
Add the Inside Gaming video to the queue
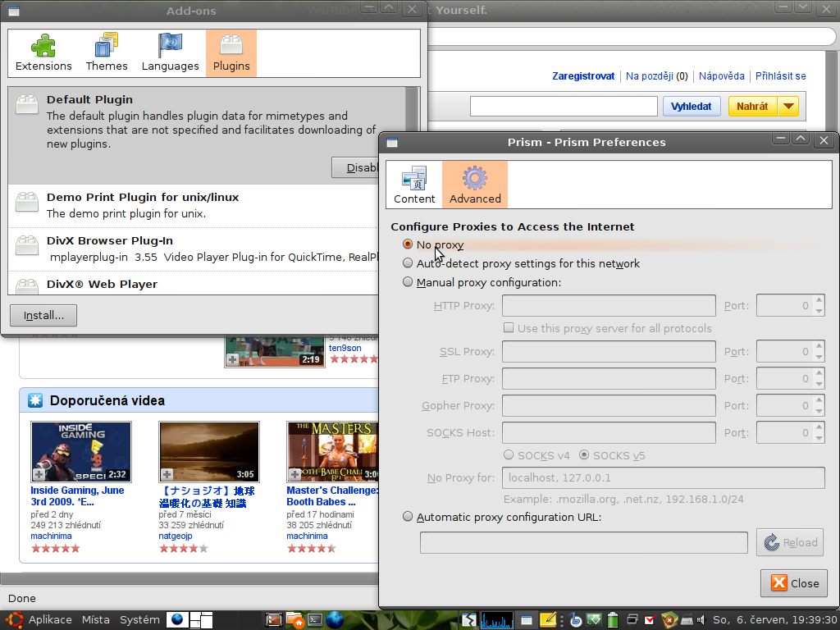[39, 474]
